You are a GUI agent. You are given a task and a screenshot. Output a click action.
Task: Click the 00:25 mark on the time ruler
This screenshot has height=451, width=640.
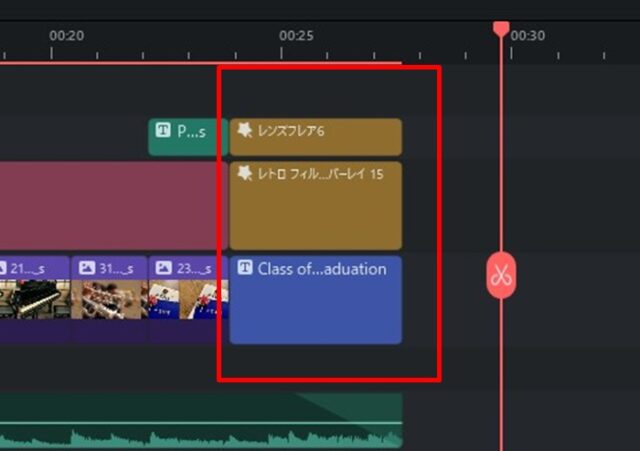[x=296, y=36]
